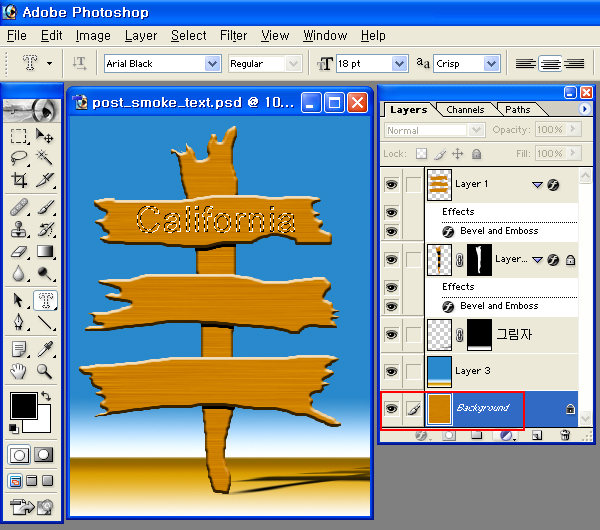Open the tool preset picker arrow

pyautogui.click(x=49, y=63)
